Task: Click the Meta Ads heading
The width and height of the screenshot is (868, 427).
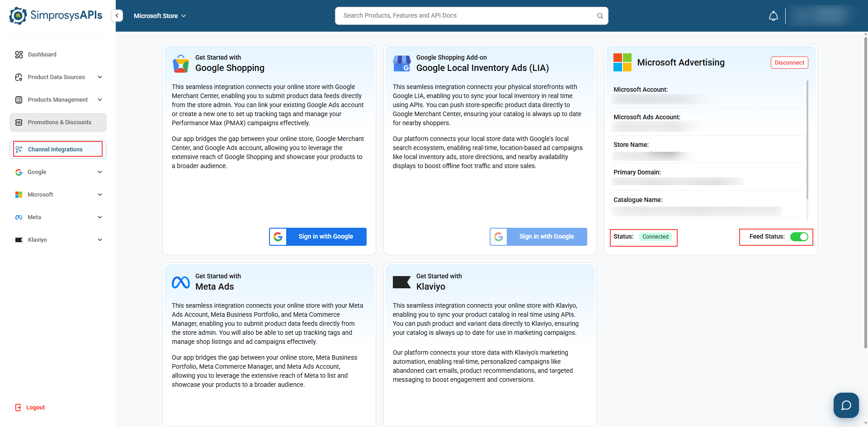Action: tap(215, 287)
